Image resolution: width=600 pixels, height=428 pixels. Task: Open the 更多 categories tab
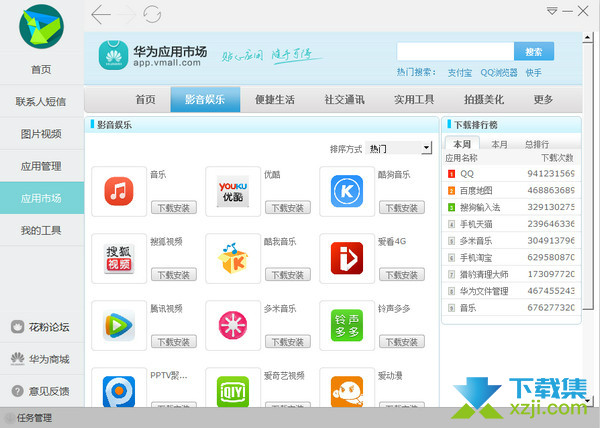(x=543, y=100)
